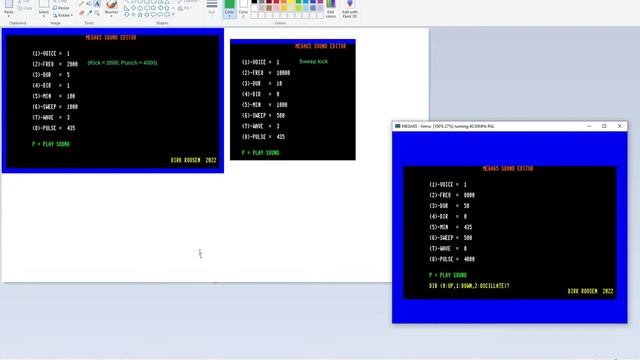The height and width of the screenshot is (360, 640).
Task: Pick the rose pink color swatch
Action: tap(276, 8)
